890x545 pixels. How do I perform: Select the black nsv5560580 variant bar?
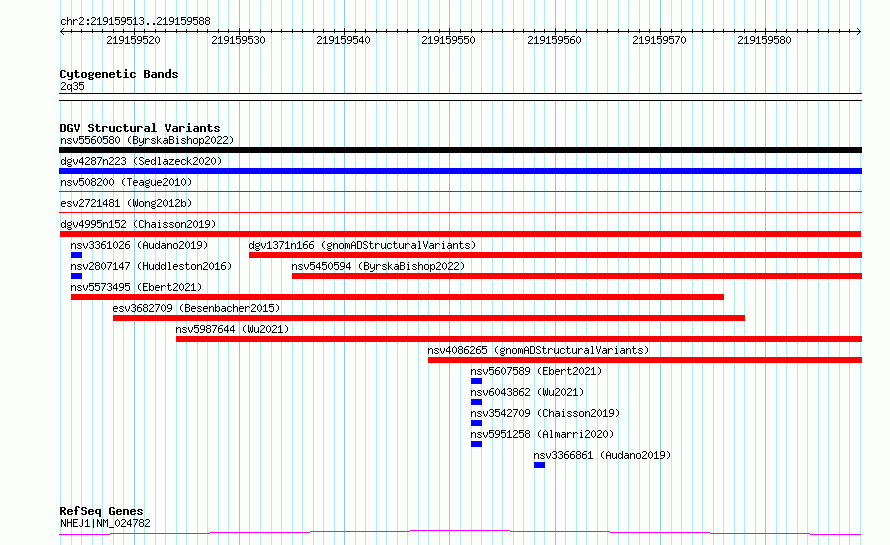(460, 150)
